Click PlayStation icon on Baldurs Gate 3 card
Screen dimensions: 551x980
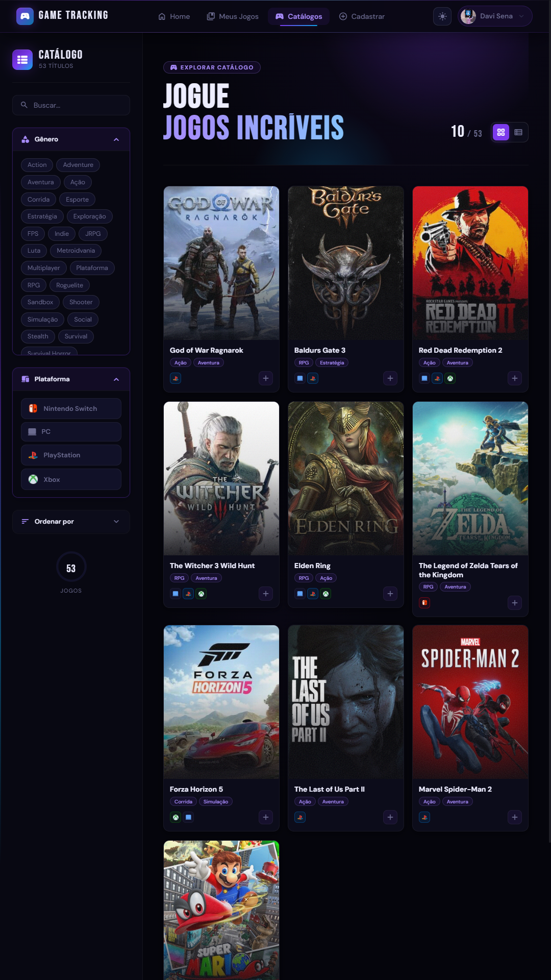313,378
